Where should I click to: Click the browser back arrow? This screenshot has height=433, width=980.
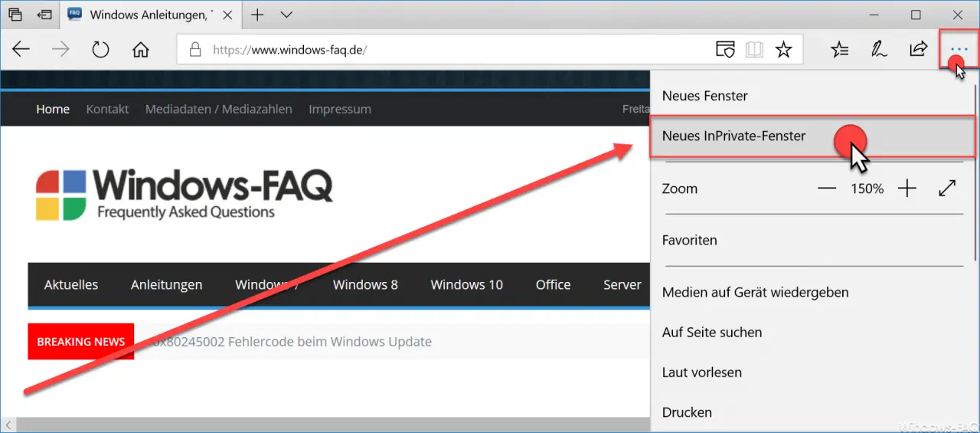pos(21,50)
